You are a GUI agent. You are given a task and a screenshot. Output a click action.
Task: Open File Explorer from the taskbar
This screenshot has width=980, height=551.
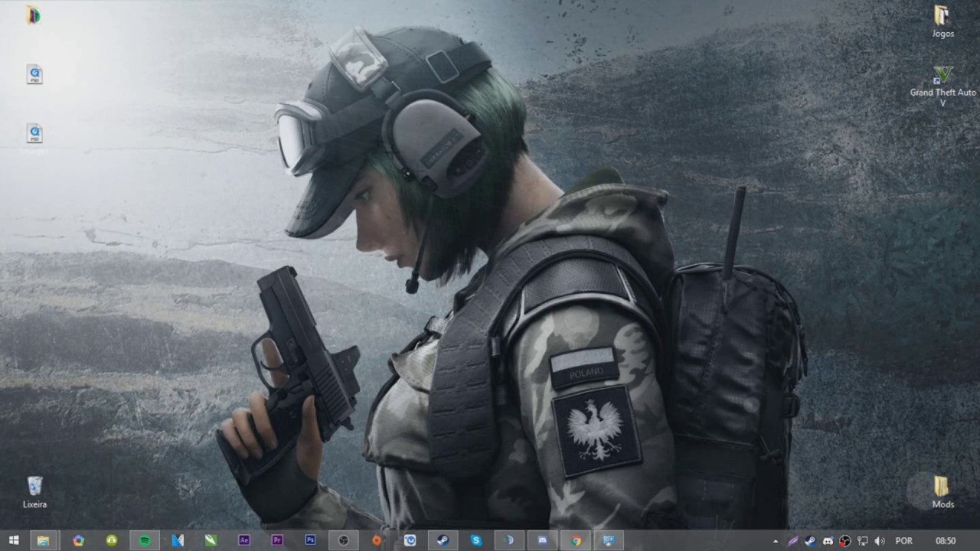point(44,540)
